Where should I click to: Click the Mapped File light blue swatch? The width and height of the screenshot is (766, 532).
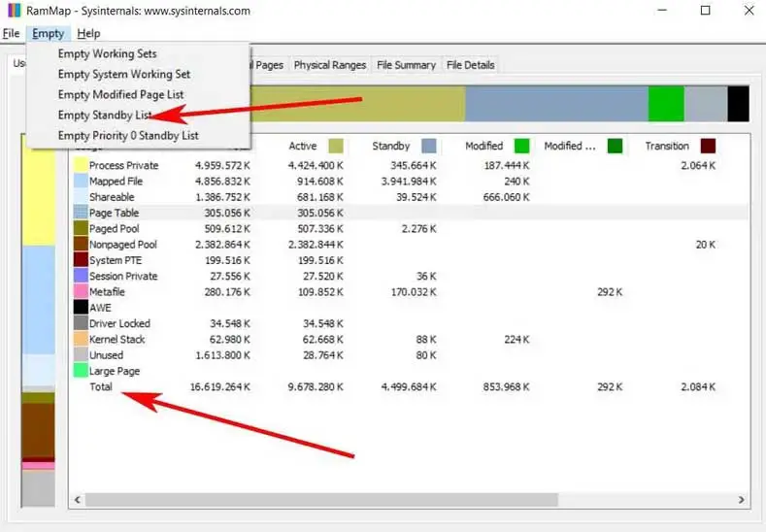tap(81, 181)
